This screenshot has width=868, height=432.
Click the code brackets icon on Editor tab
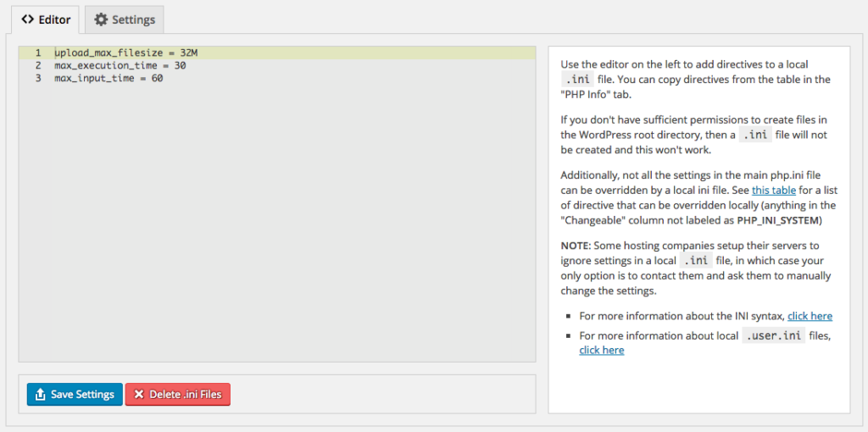[x=28, y=19]
